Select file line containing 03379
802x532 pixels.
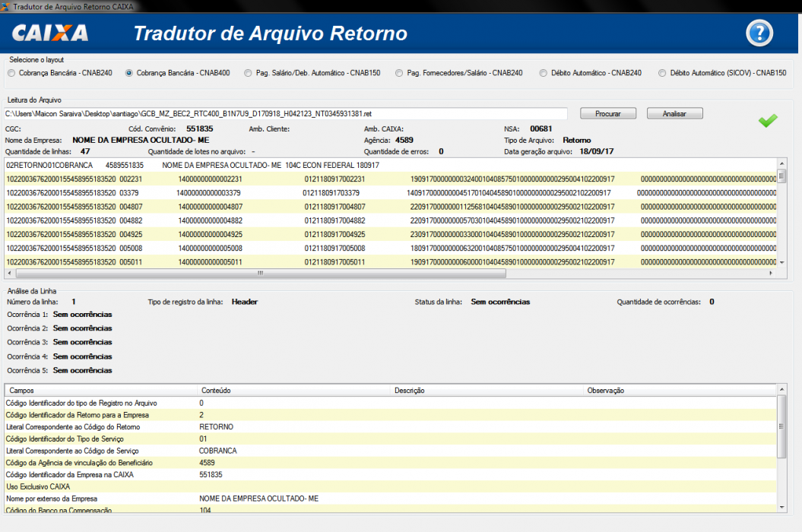391,193
